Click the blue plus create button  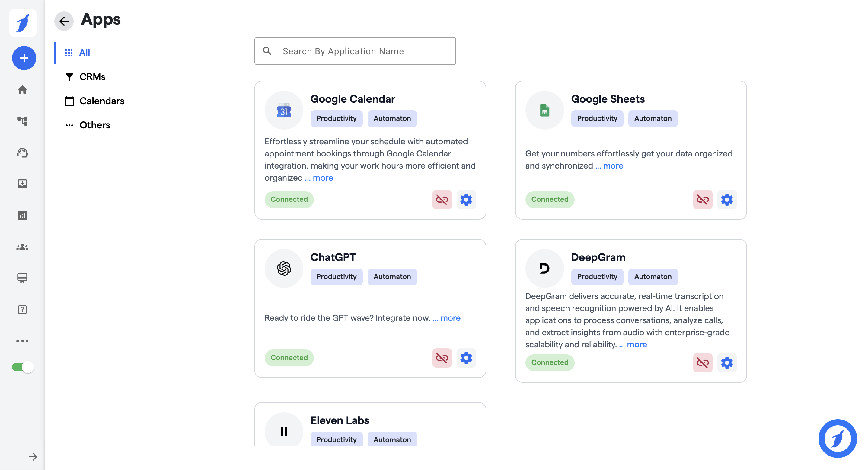[24, 58]
